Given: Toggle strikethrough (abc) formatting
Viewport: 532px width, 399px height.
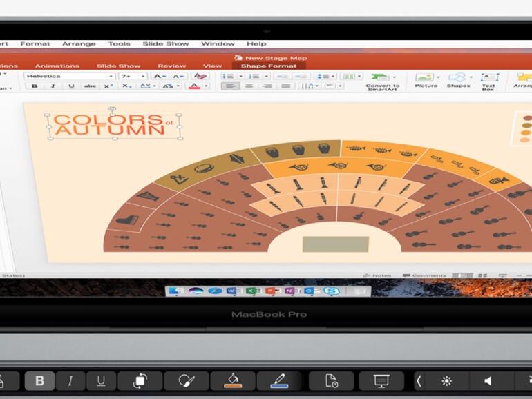Looking at the screenshot, I should [x=90, y=86].
